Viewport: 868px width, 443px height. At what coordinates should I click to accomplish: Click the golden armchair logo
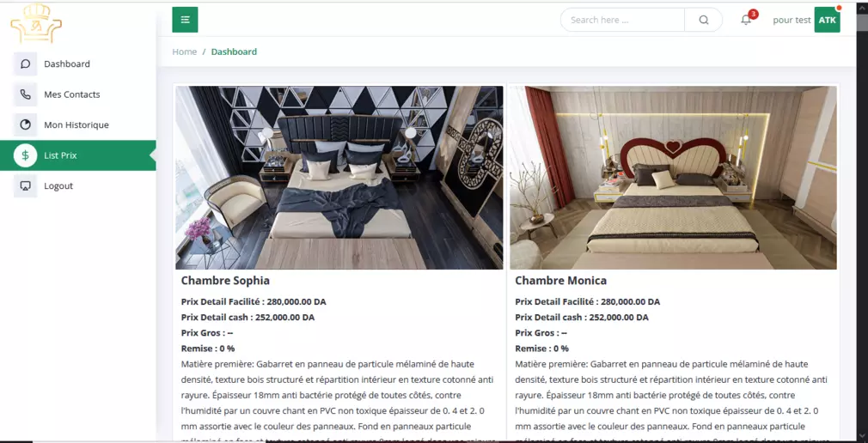point(35,23)
